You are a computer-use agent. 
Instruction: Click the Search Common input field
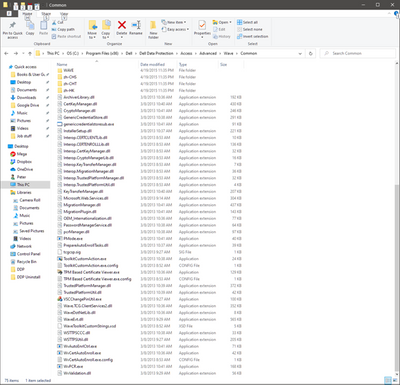point(358,53)
